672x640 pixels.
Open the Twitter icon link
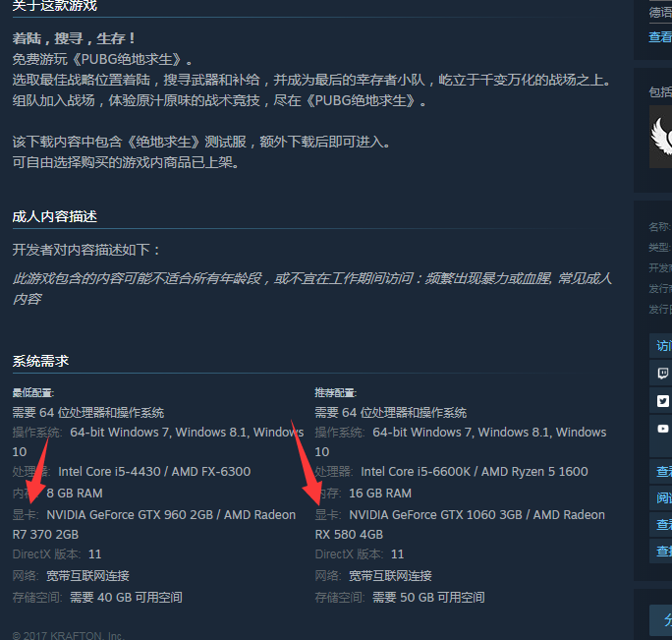(x=662, y=401)
